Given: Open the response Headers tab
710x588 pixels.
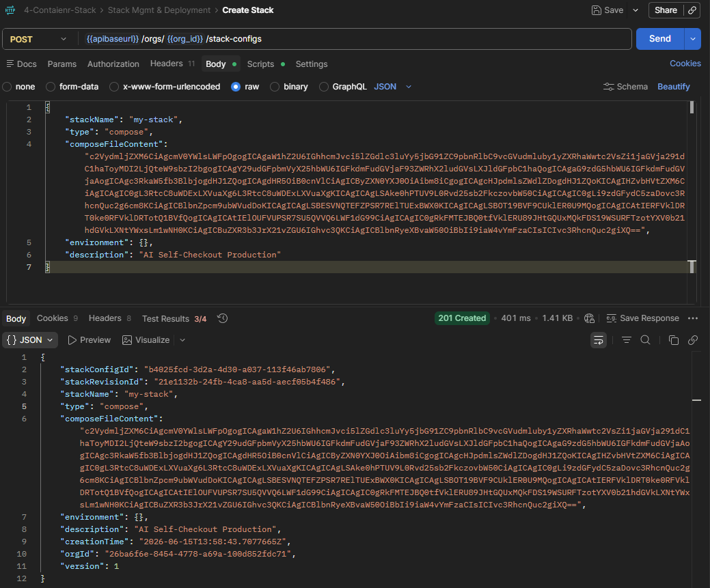Looking at the screenshot, I should pos(109,318).
